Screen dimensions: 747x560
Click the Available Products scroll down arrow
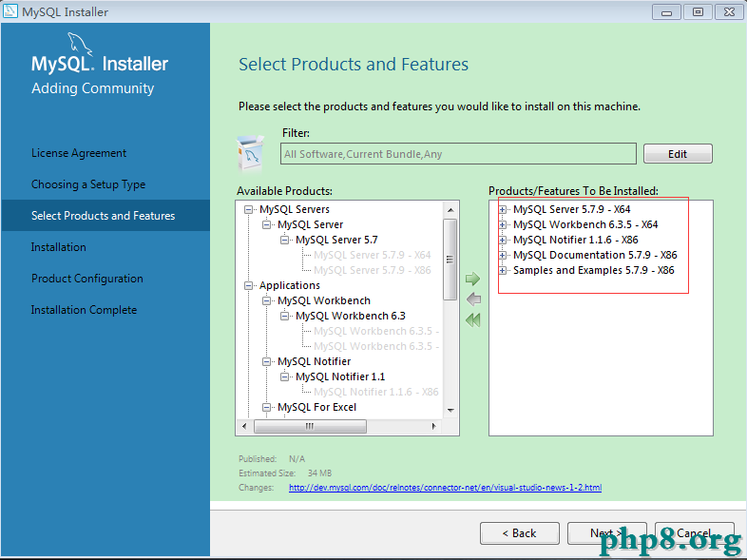(x=450, y=411)
